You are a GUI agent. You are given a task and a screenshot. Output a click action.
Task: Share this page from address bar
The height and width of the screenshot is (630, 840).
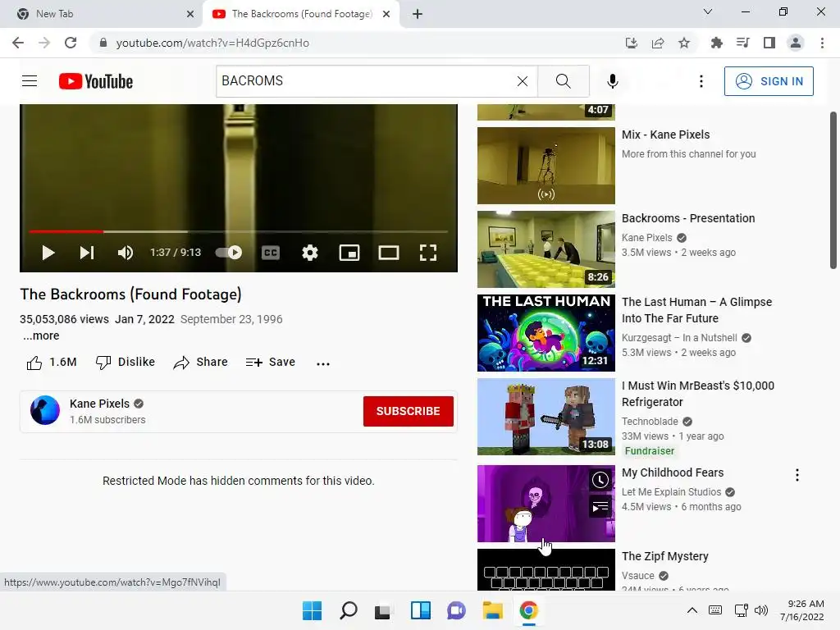pyautogui.click(x=658, y=43)
